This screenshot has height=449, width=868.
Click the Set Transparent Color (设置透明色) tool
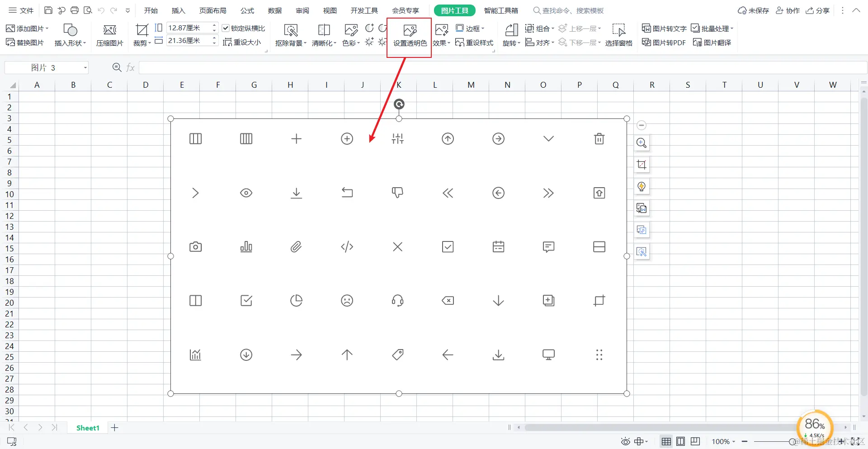coord(410,36)
